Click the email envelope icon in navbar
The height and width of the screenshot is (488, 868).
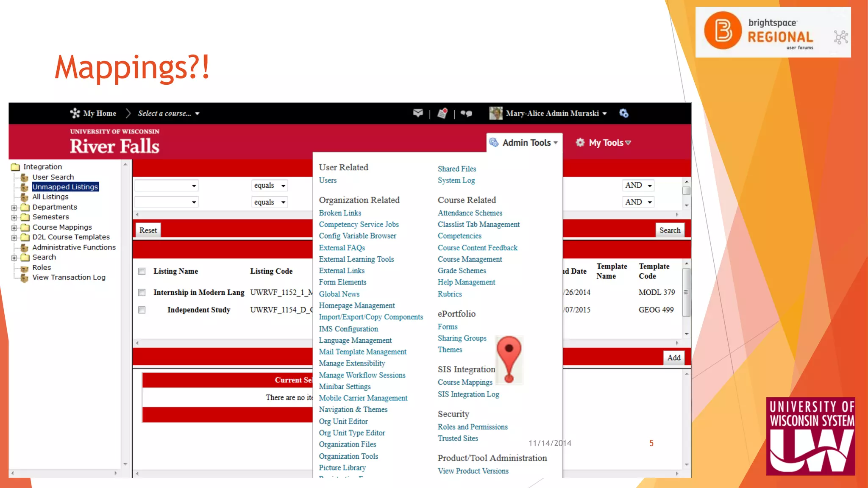pyautogui.click(x=418, y=113)
